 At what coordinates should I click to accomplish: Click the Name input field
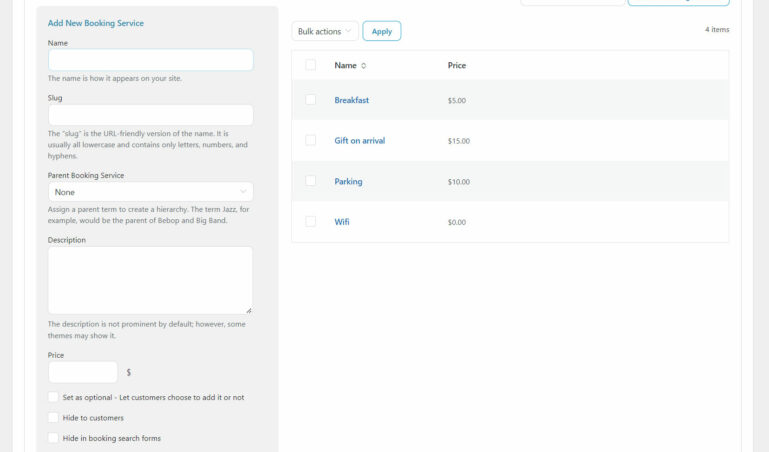click(x=151, y=60)
